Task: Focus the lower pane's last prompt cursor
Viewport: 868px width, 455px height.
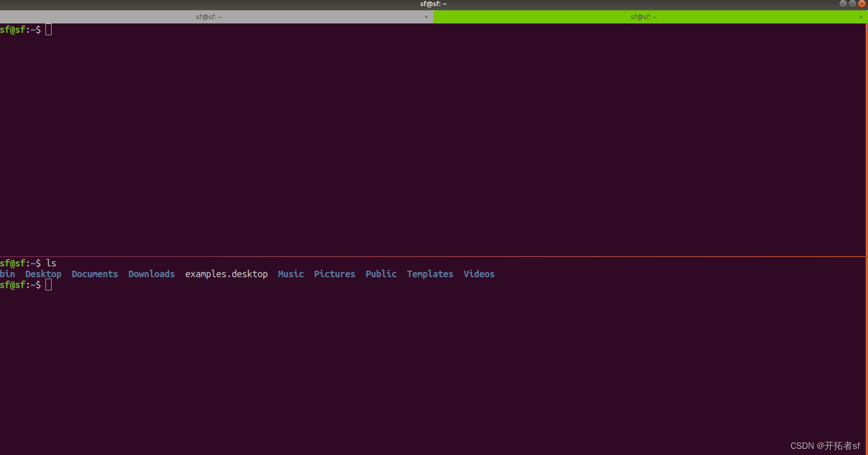Action: click(49, 285)
